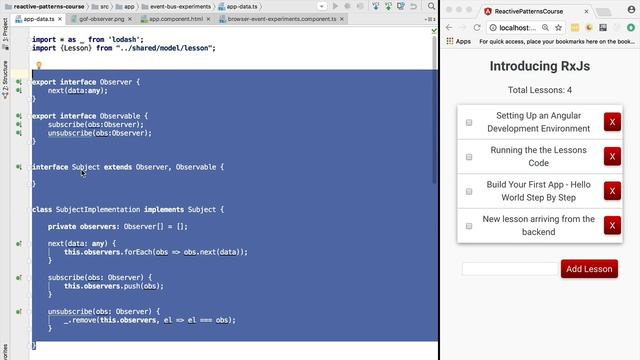Delete 'Setting Up an Angular Development Environment' lesson

point(612,122)
